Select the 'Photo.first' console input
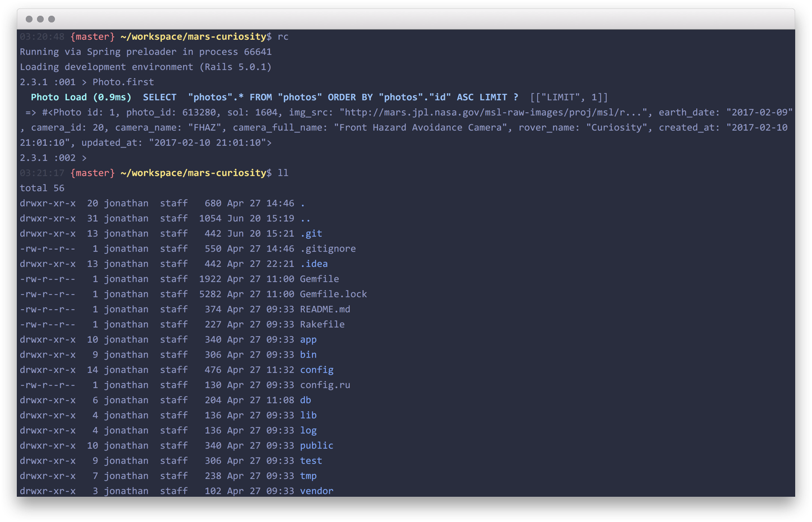The image size is (812, 522). pyautogui.click(x=123, y=82)
